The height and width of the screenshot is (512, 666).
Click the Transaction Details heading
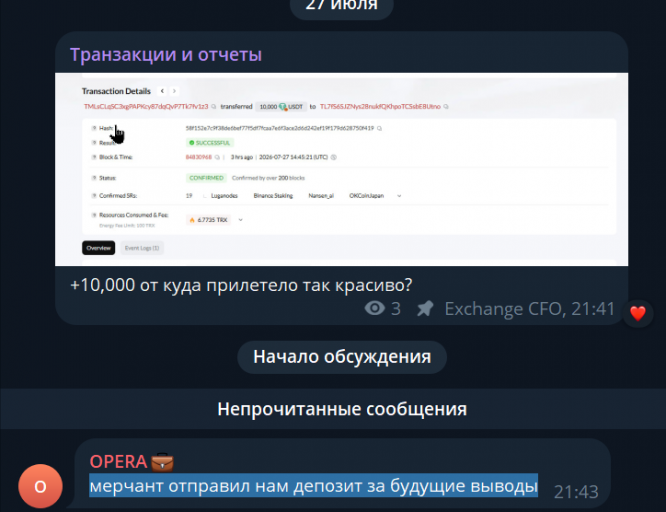[116, 91]
